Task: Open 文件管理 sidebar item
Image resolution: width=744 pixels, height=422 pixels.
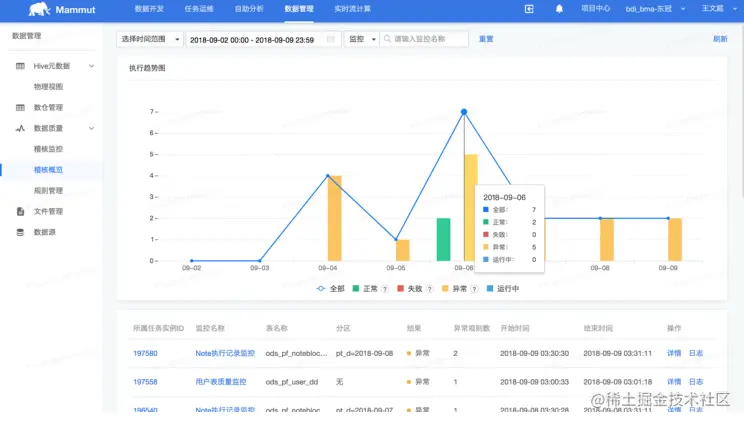Action: [x=48, y=211]
